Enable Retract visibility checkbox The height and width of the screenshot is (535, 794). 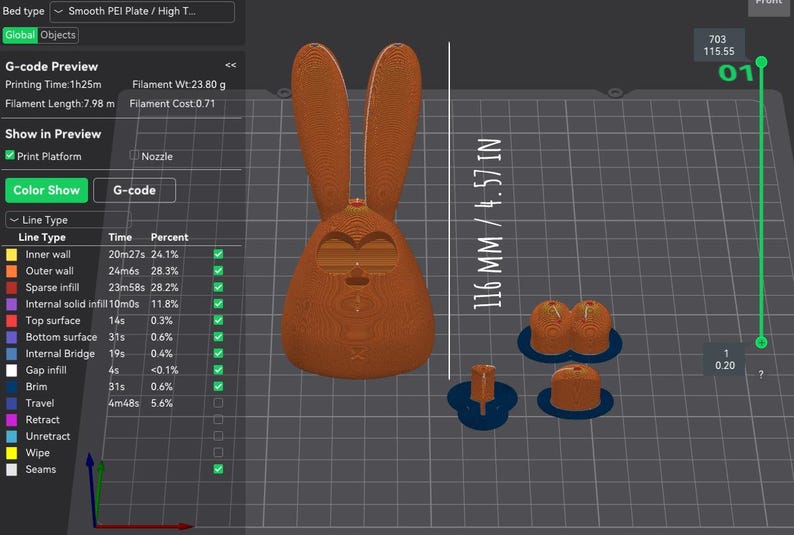(218, 420)
